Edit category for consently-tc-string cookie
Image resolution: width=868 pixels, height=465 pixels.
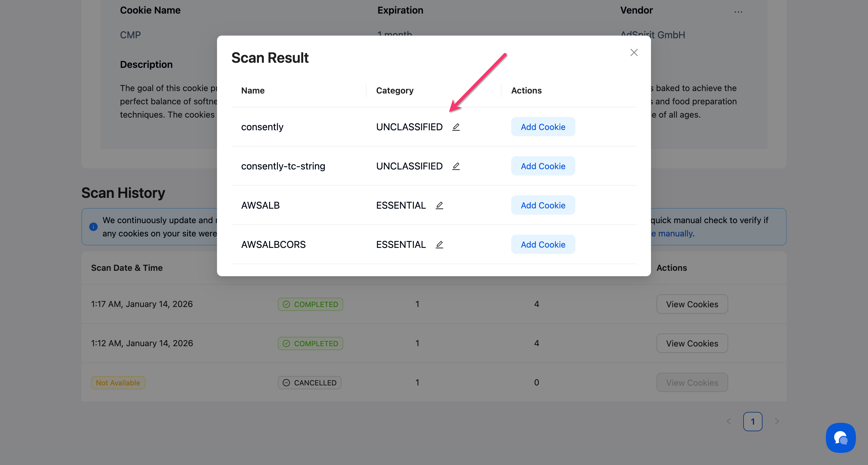coord(456,166)
